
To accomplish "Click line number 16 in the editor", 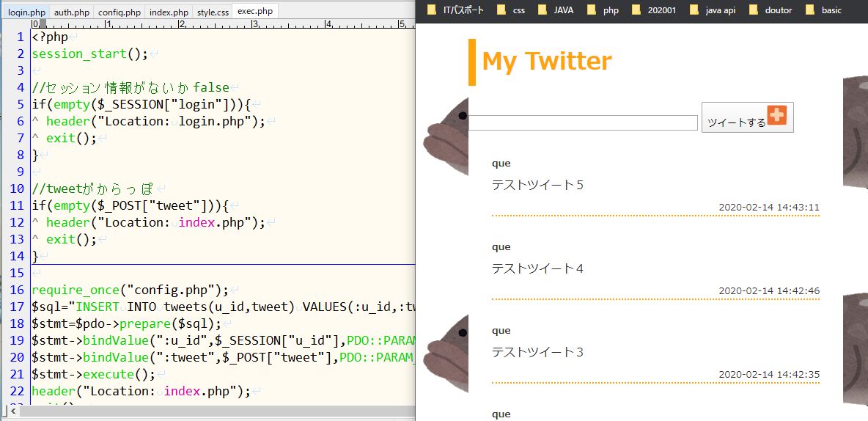I will coord(17,290).
